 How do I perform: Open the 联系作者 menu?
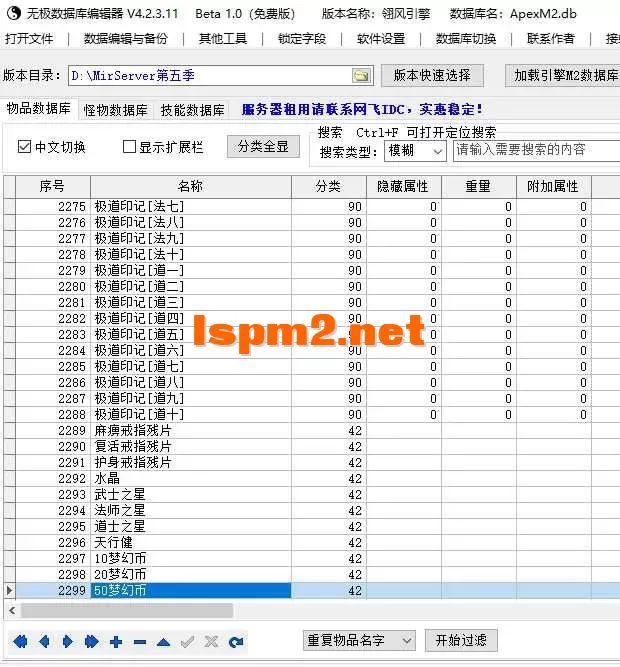click(551, 39)
